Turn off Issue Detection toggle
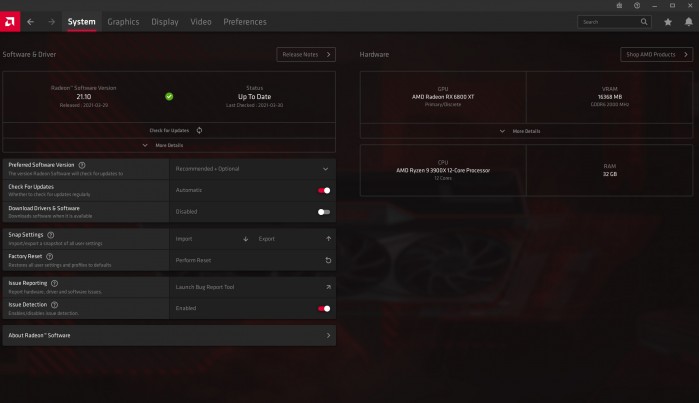Image resolution: width=700 pixels, height=403 pixels. pyautogui.click(x=324, y=308)
